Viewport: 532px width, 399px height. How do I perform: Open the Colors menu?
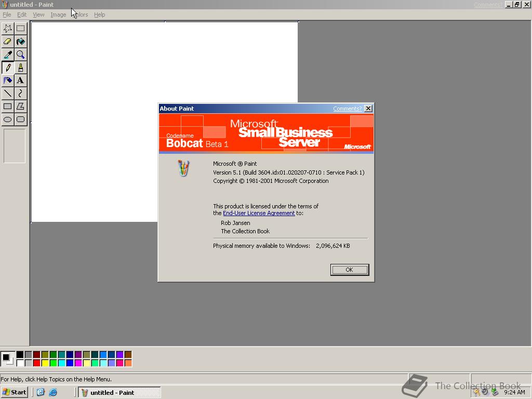[x=80, y=15]
